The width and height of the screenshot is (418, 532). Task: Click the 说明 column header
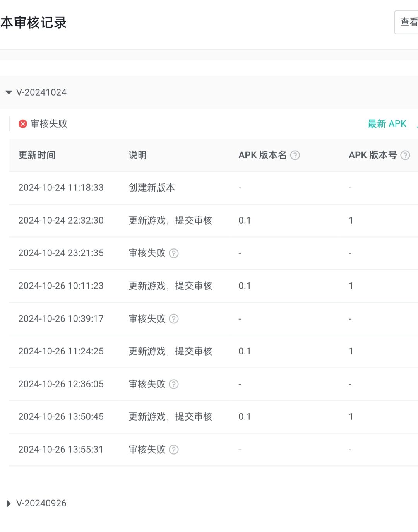point(137,155)
